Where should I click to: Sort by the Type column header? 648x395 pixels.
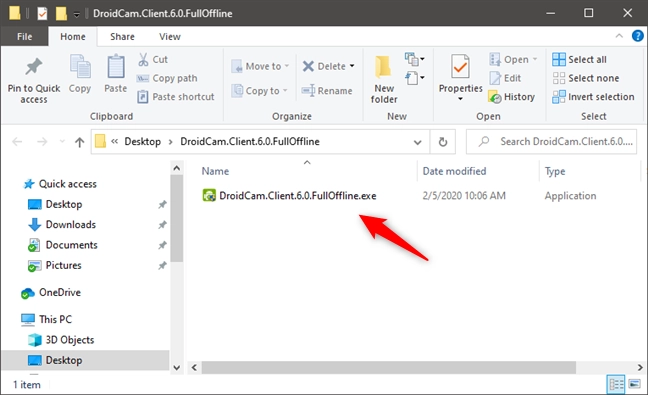point(555,171)
